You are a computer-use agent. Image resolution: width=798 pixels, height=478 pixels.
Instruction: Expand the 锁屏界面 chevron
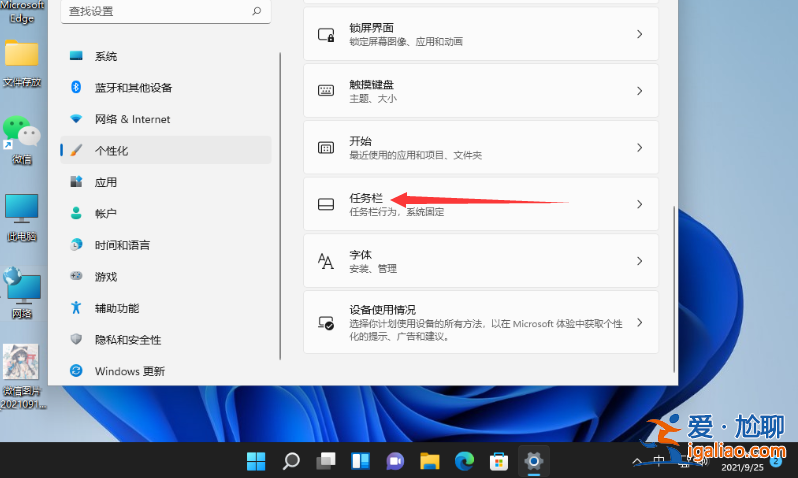(x=640, y=34)
